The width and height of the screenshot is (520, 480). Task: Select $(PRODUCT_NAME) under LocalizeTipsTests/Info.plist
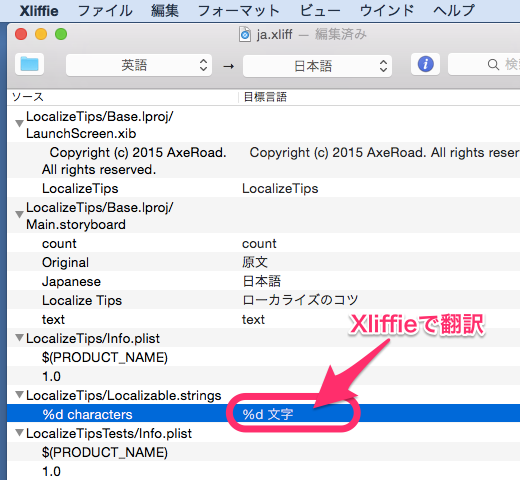pos(105,452)
